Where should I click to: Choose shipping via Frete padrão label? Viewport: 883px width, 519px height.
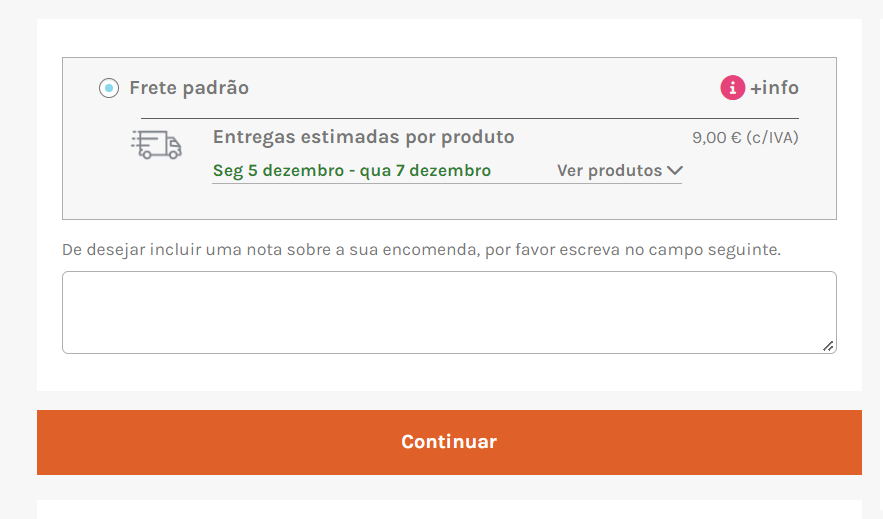tap(189, 88)
